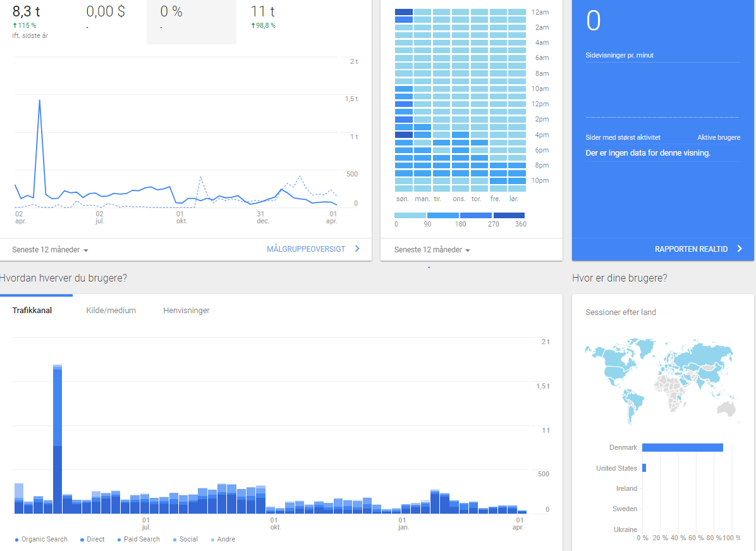Click the Direct legend dot
Image resolution: width=756 pixels, height=551 pixels.
click(x=82, y=540)
